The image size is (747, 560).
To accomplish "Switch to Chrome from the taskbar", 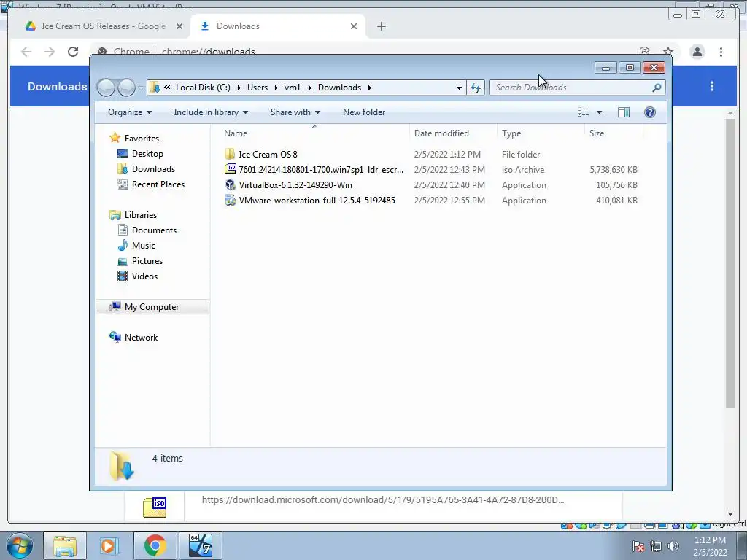I will [155, 545].
